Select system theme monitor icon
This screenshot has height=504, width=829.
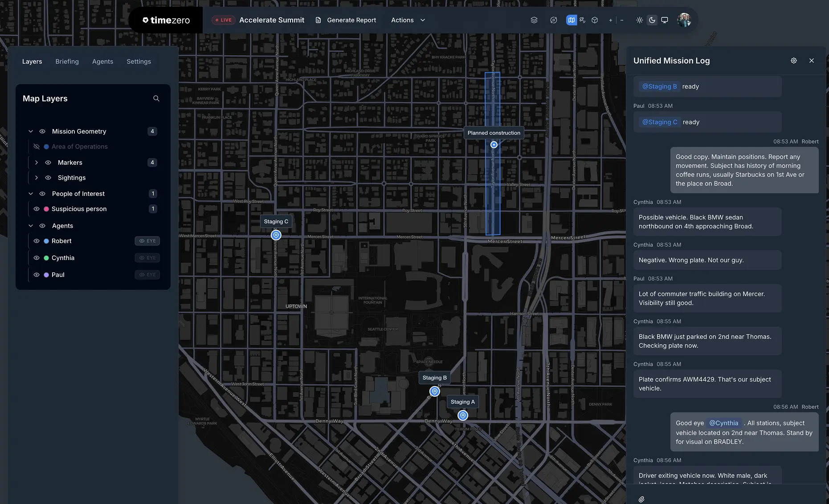pos(664,20)
